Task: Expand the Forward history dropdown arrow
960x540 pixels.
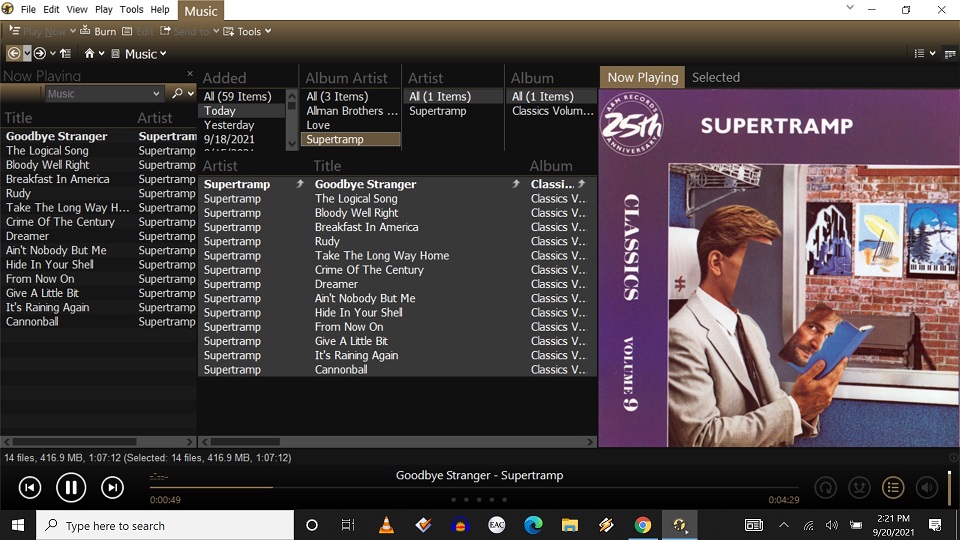Action: pyautogui.click(x=53, y=53)
